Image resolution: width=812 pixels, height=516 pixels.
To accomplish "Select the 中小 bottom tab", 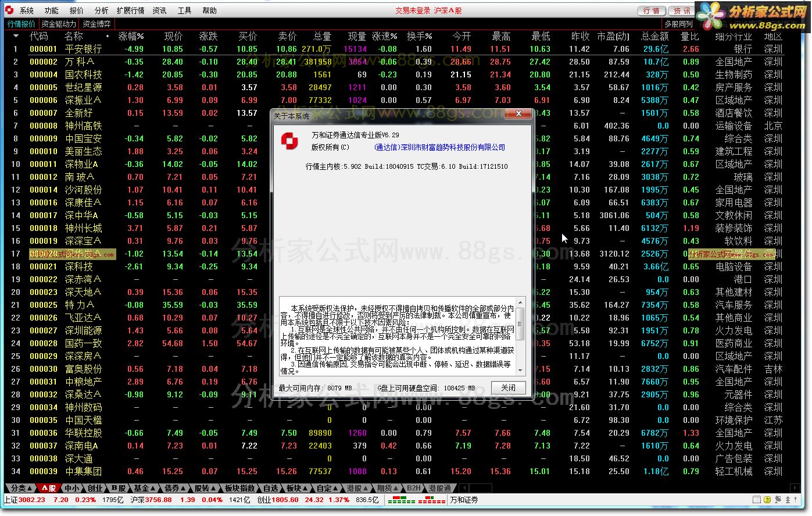I will 71,488.
